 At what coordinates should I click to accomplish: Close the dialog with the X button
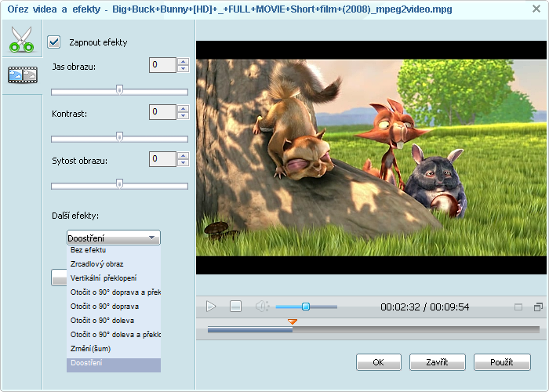point(536,9)
